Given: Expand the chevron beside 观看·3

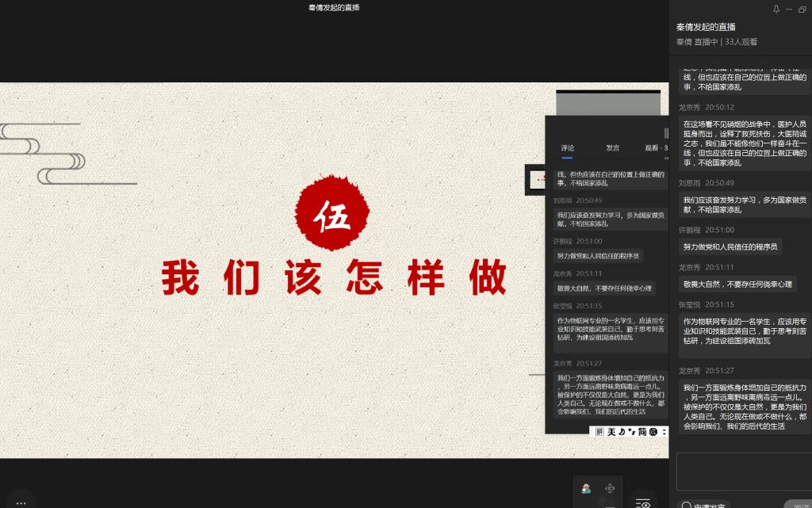Looking at the screenshot, I should (x=667, y=158).
